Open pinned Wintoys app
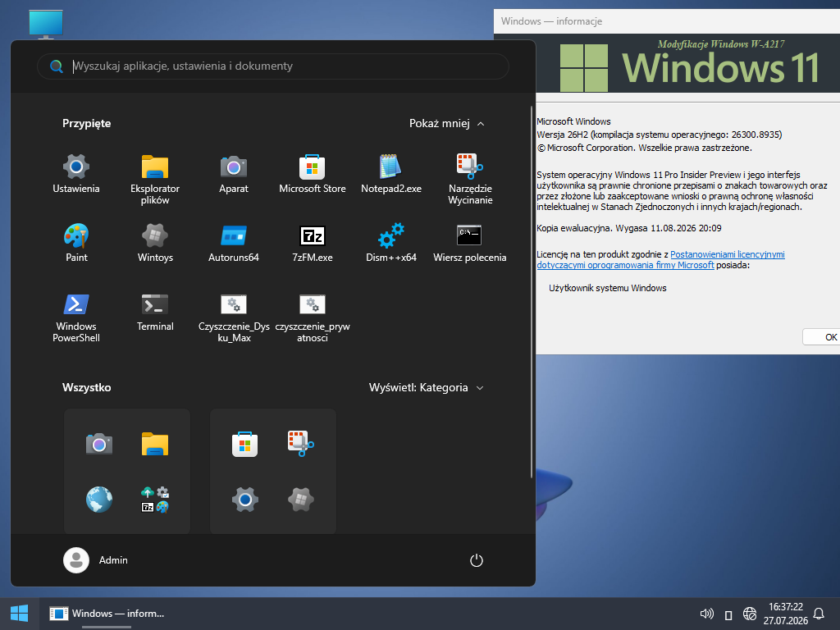The image size is (840, 630). click(x=155, y=243)
